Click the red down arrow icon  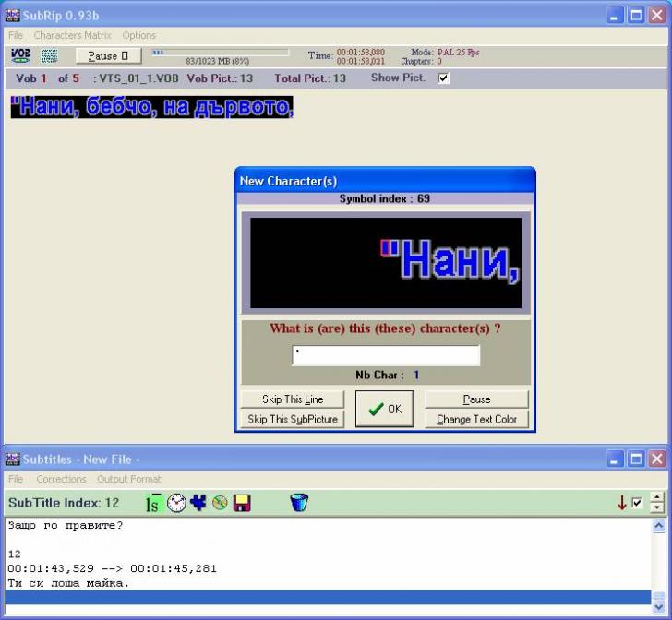622,503
